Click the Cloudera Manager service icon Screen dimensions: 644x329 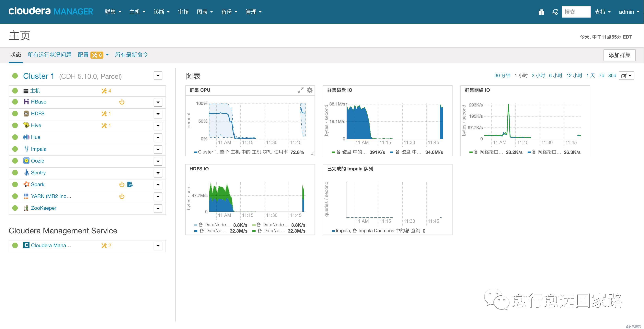pyautogui.click(x=26, y=245)
